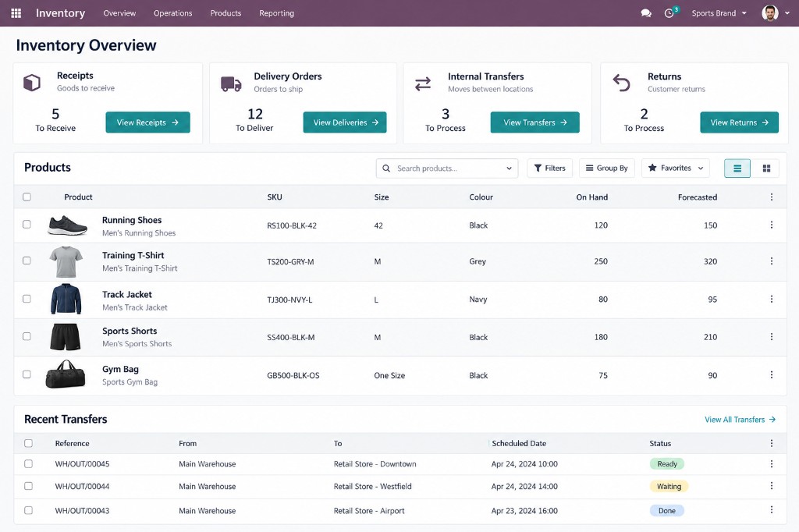Open the View All Transfers link
The height and width of the screenshot is (532, 799).
coord(740,420)
